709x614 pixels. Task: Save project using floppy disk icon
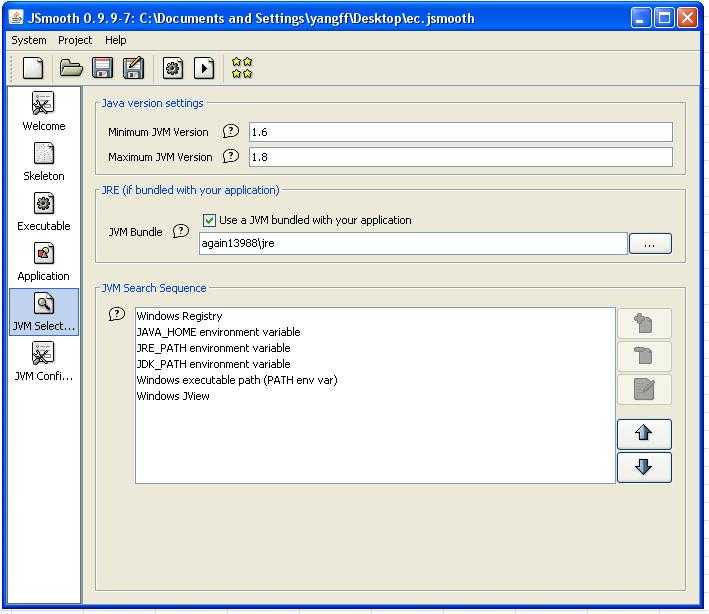pos(102,68)
